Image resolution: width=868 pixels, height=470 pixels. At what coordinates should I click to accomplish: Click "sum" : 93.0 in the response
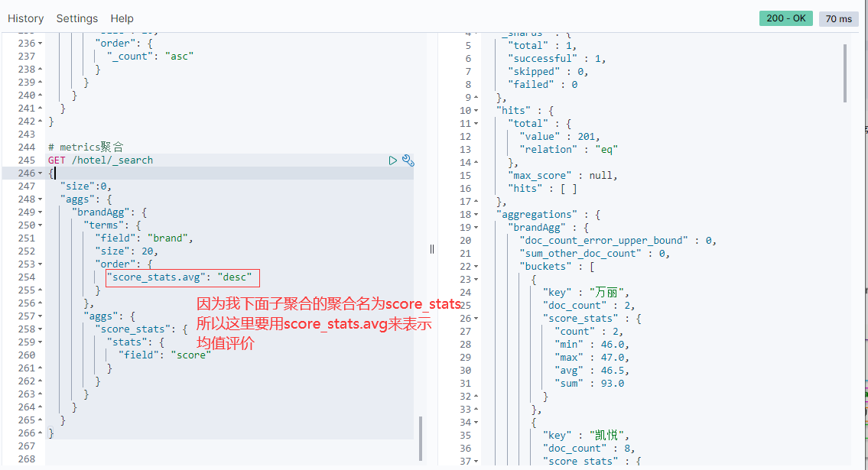[x=589, y=384]
